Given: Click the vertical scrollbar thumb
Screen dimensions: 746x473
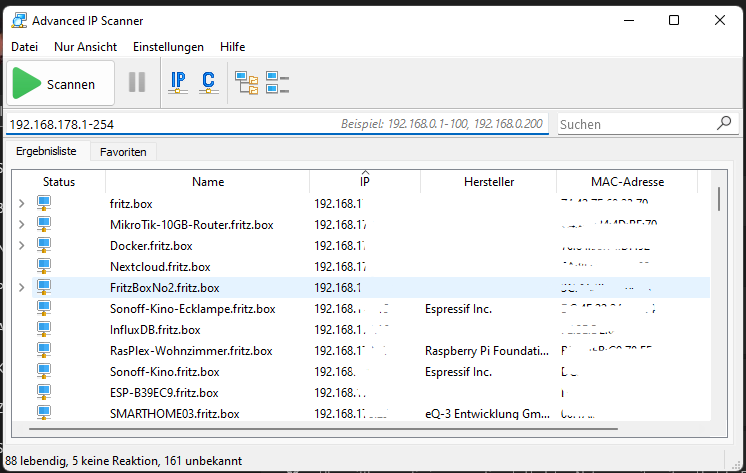Looking at the screenshot, I should [x=718, y=199].
